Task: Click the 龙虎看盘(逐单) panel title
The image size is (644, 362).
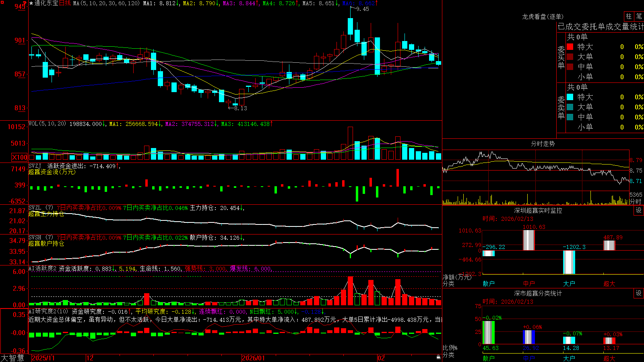Action: pos(543,16)
